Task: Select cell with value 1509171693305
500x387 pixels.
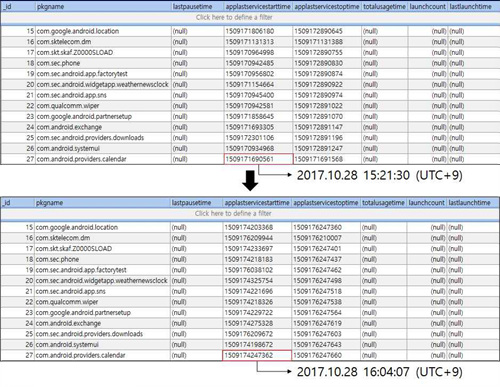Action: 259,127
